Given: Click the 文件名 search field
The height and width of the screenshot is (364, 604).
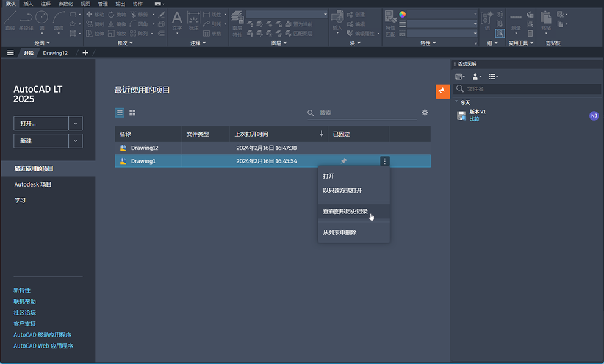Looking at the screenshot, I should [x=527, y=89].
